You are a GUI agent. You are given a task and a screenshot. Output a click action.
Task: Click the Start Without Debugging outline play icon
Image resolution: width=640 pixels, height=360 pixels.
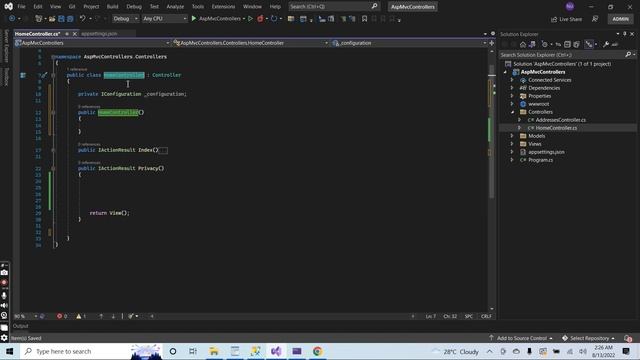[250, 19]
